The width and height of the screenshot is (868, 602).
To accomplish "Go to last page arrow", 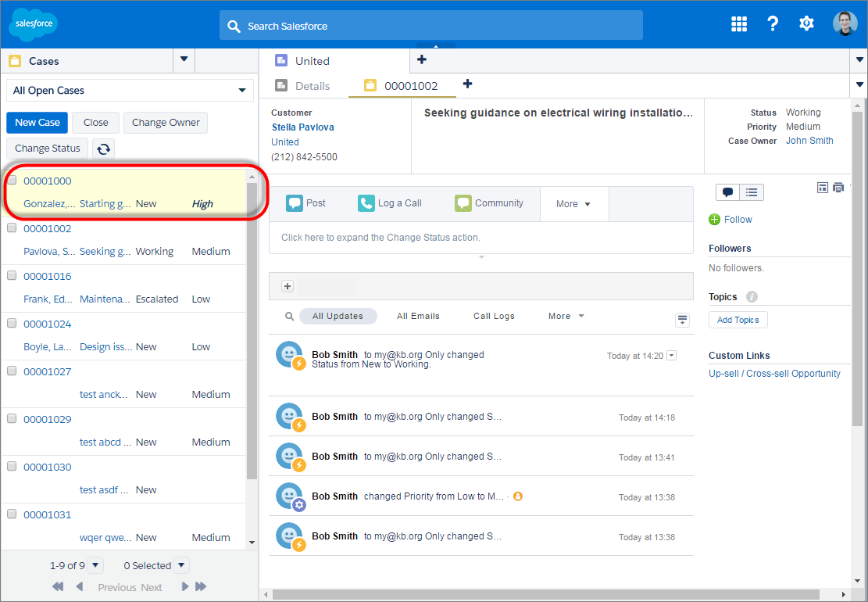I will coord(201,586).
